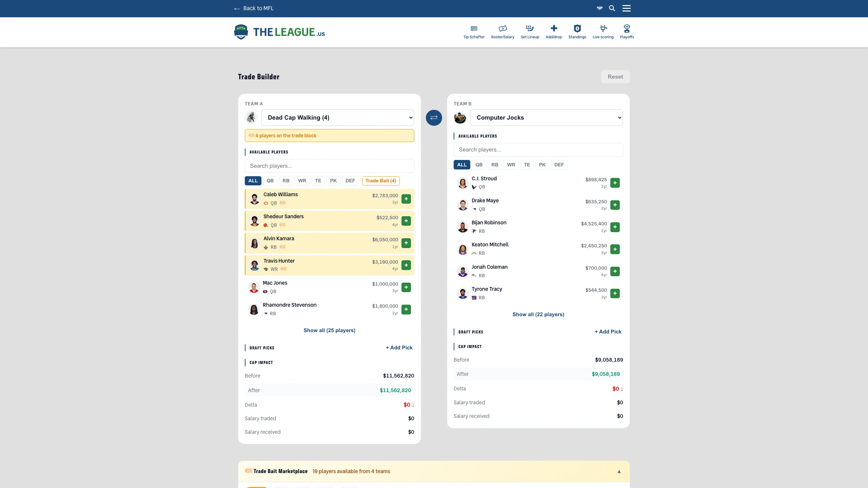The width and height of the screenshot is (868, 488).
Task: Open the Roster/Salary nav icon
Action: [x=502, y=32]
